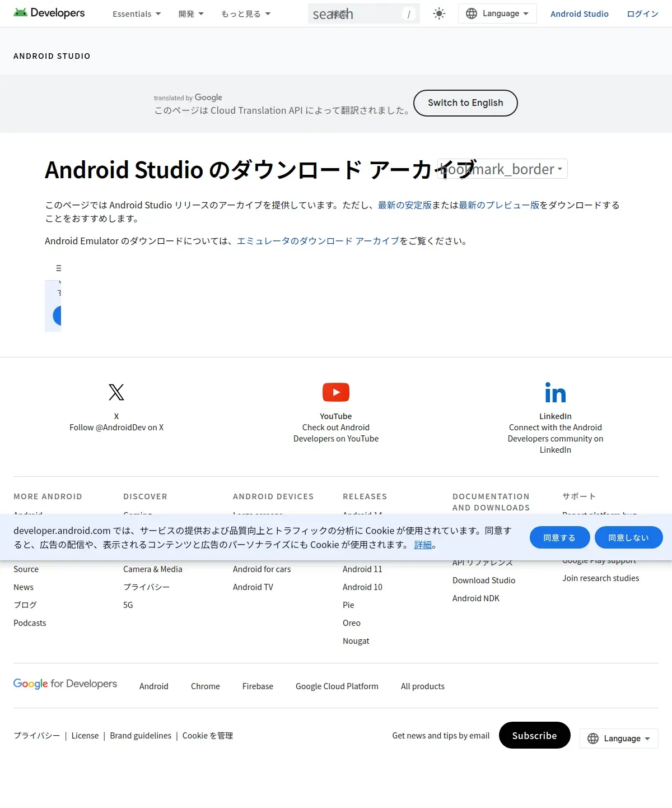Open Android for cars footer link

[262, 569]
